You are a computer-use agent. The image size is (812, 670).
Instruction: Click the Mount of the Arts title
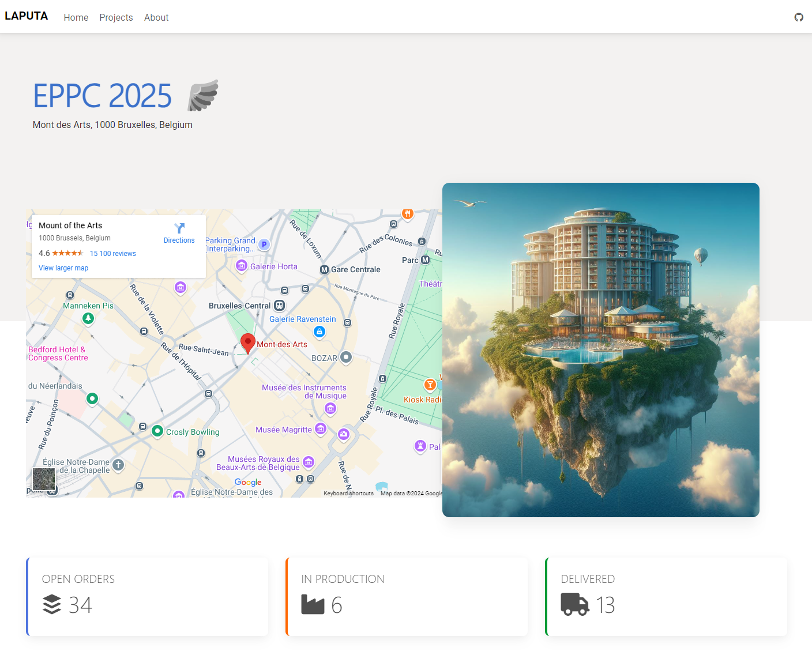coord(70,225)
